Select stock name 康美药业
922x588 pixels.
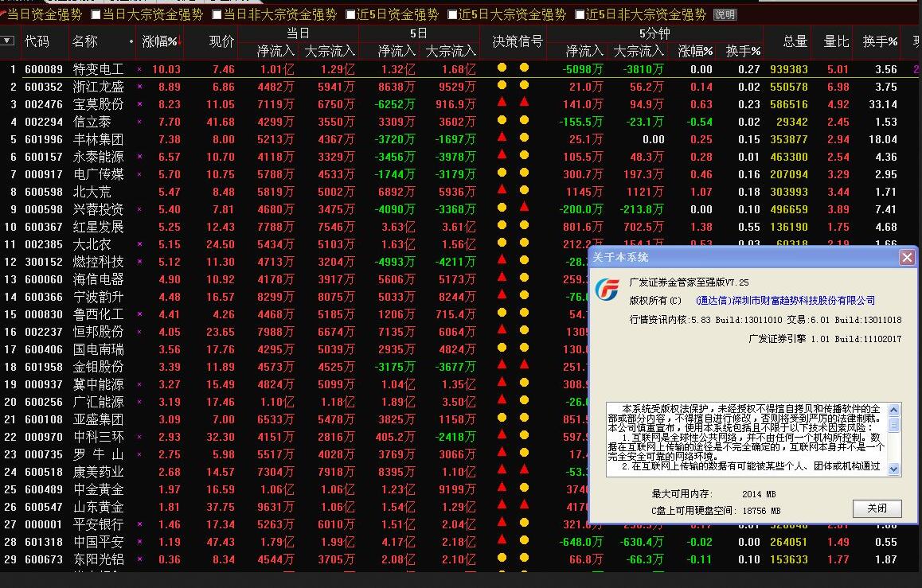tap(98, 472)
